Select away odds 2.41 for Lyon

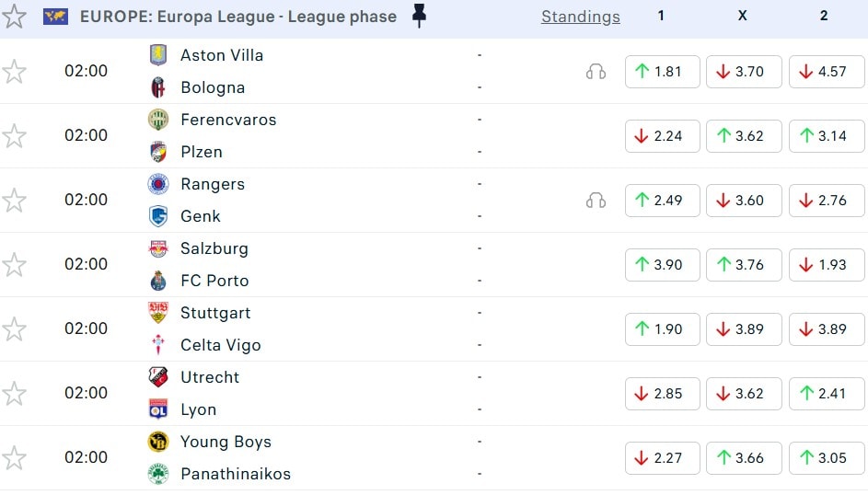(827, 393)
